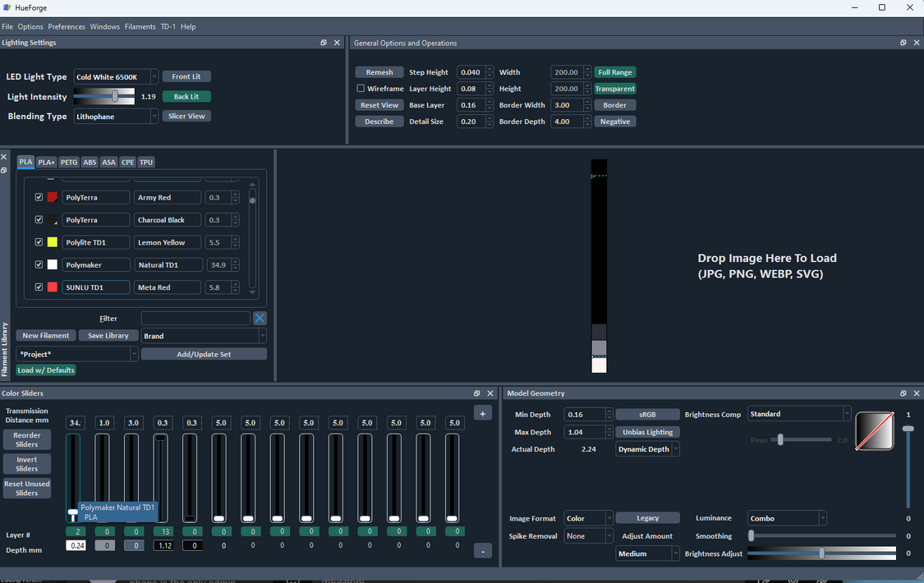This screenshot has width=924, height=583.
Task: Float the Lighting Settings panel
Action: (324, 43)
